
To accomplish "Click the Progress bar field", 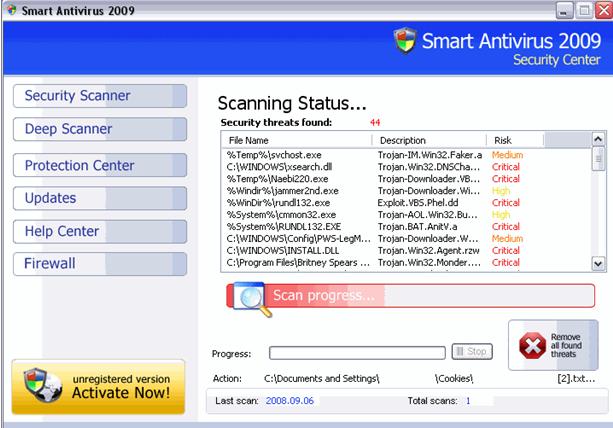I will point(357,353).
